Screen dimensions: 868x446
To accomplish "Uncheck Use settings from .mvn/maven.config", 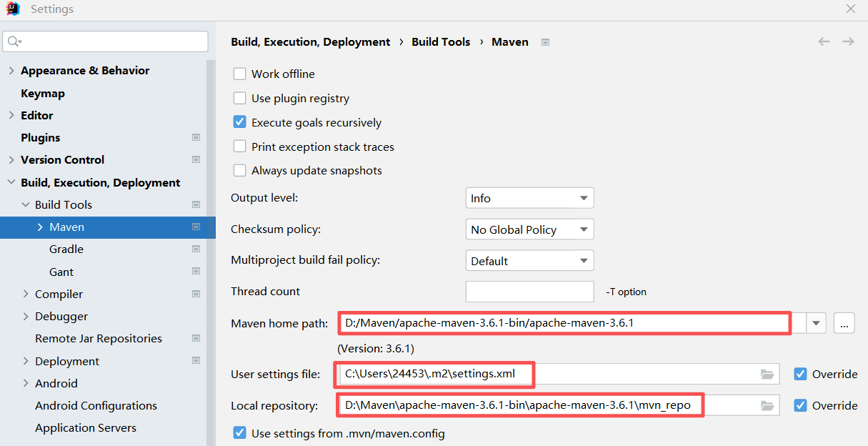I will coord(240,433).
